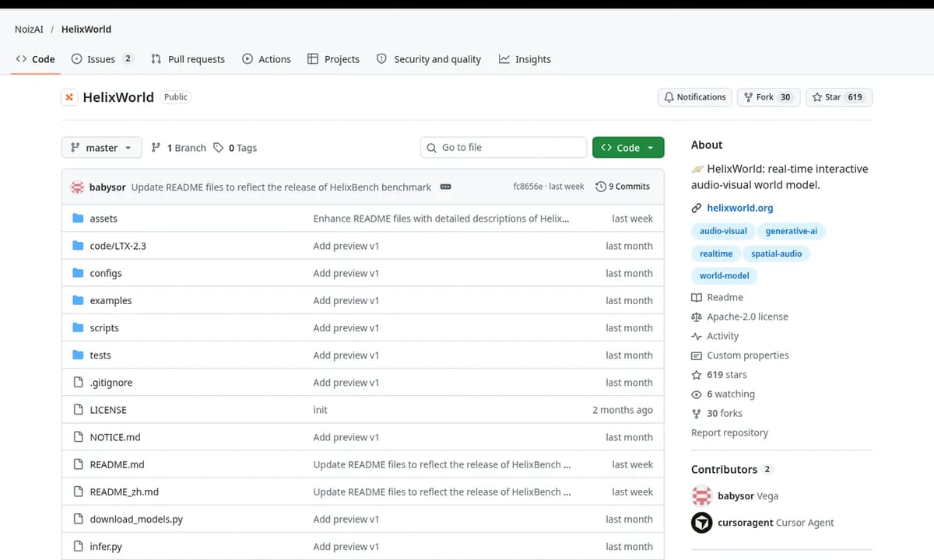Expand commit message ellipsis button

[446, 187]
